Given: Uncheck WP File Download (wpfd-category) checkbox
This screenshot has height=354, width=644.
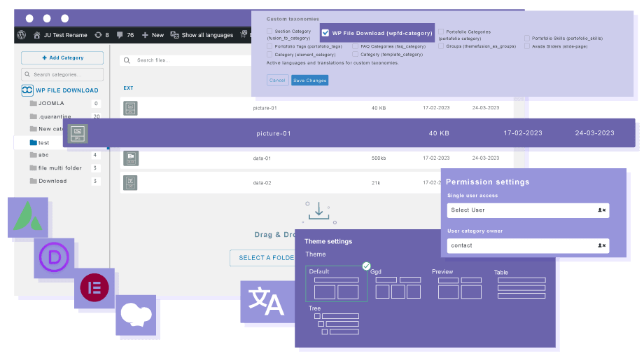Looking at the screenshot, I should pos(325,33).
